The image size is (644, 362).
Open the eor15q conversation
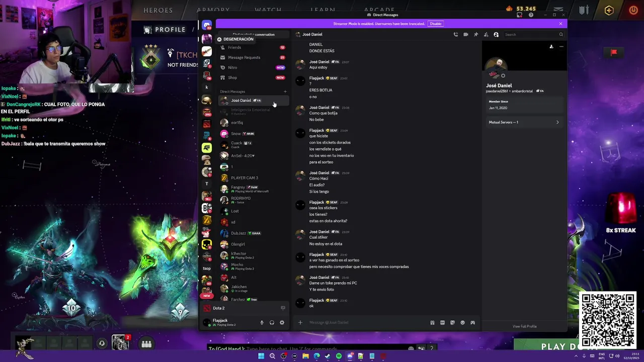click(x=253, y=123)
